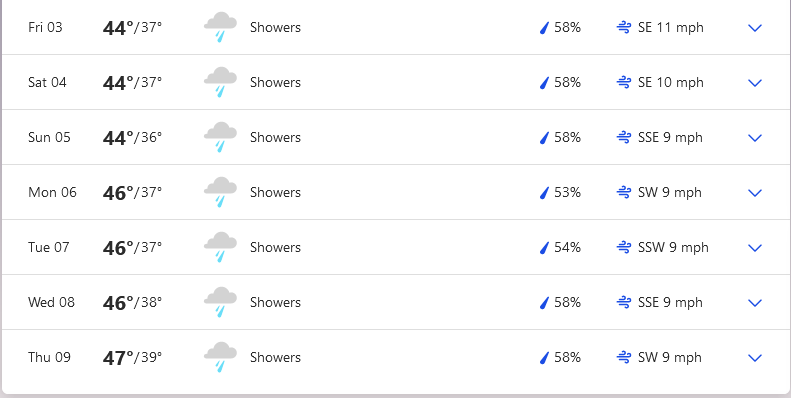Expand the Fri 03 forecast details
Screen dimensions: 791x398
(x=755, y=28)
